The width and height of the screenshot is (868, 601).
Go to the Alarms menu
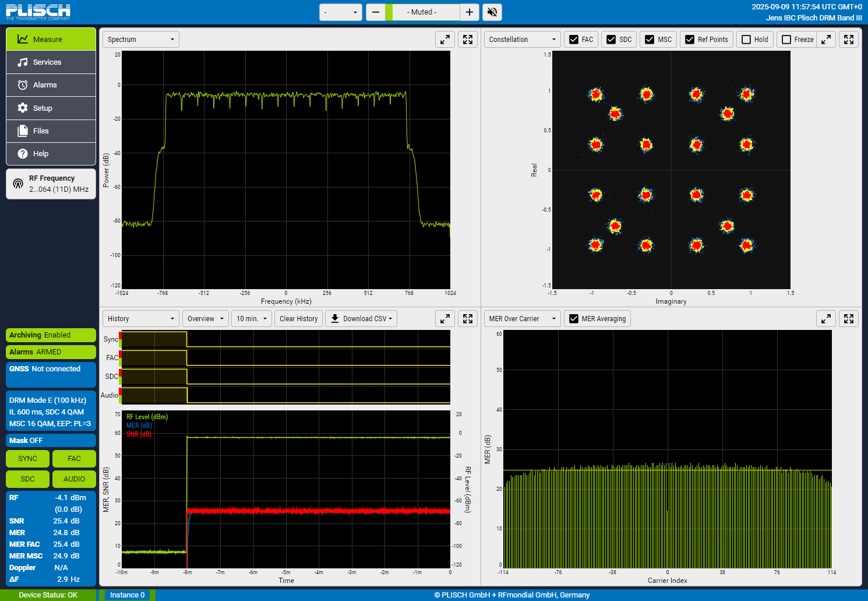pos(51,85)
